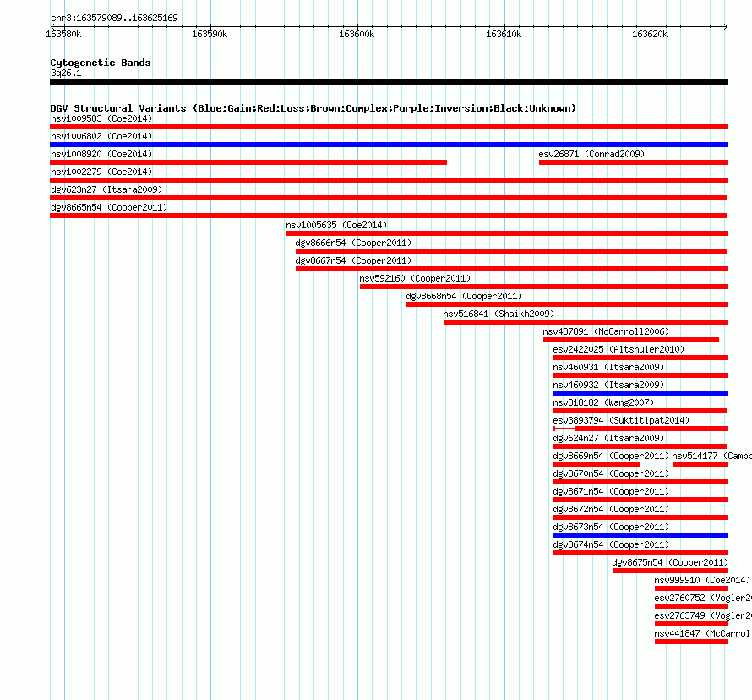752x700 pixels.
Task: Select nsv460931 (Itsara2009) label
Action: tap(608, 367)
